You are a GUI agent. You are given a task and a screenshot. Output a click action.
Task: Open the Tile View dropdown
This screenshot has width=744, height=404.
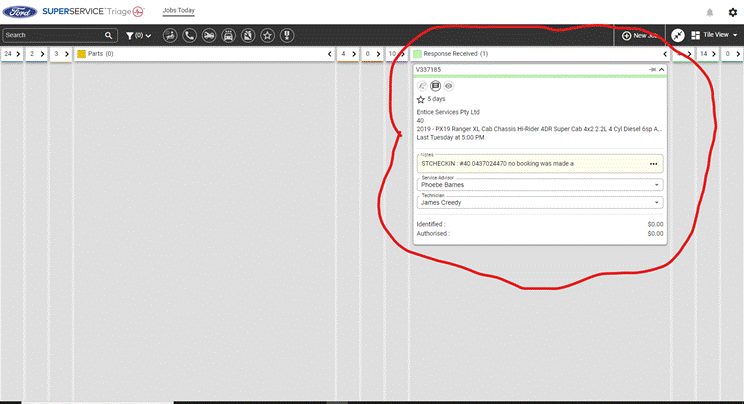(715, 35)
